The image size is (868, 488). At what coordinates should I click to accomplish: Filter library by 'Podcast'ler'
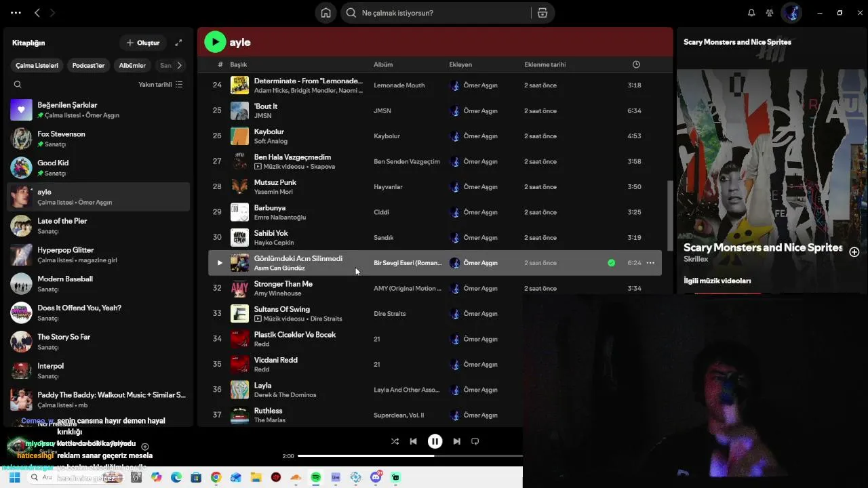[88, 66]
